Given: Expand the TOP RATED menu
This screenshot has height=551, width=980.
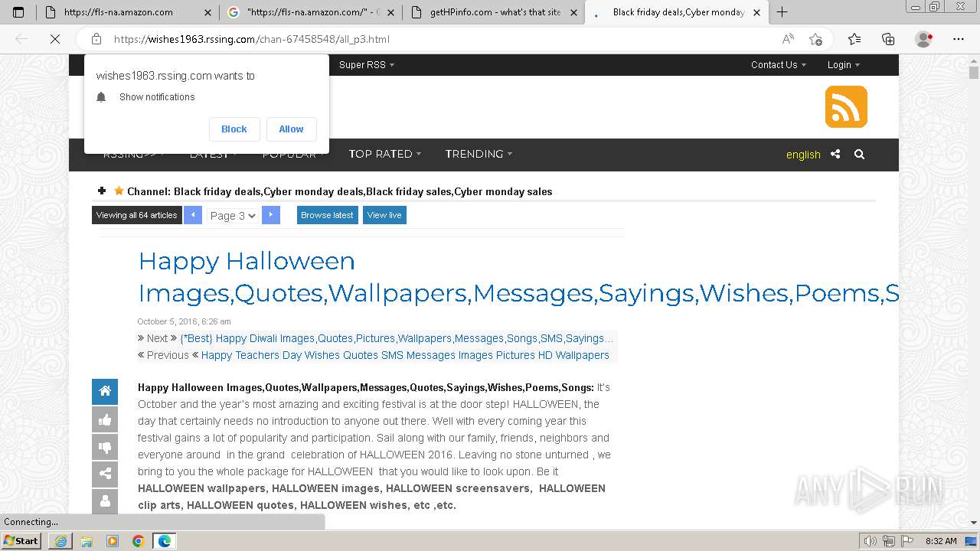Looking at the screenshot, I should [385, 154].
